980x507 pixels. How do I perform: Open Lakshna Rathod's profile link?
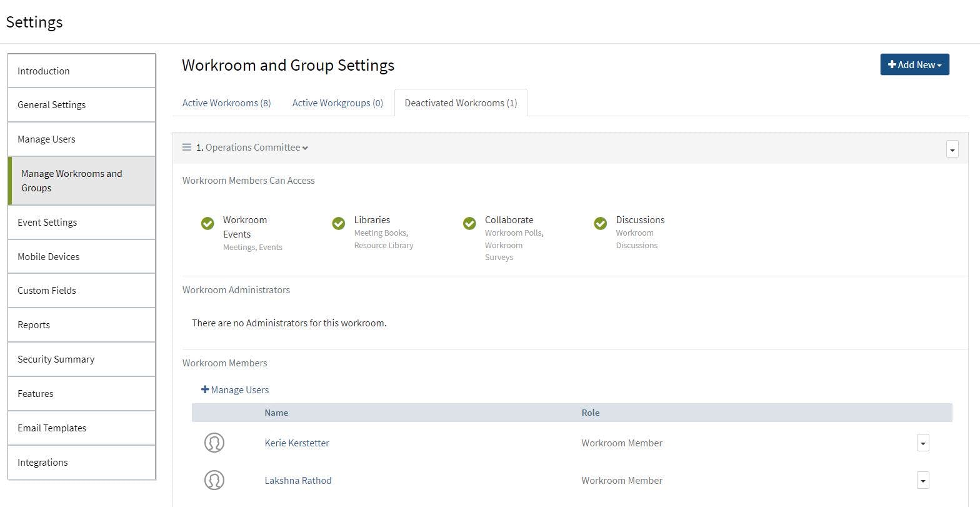[x=298, y=480]
